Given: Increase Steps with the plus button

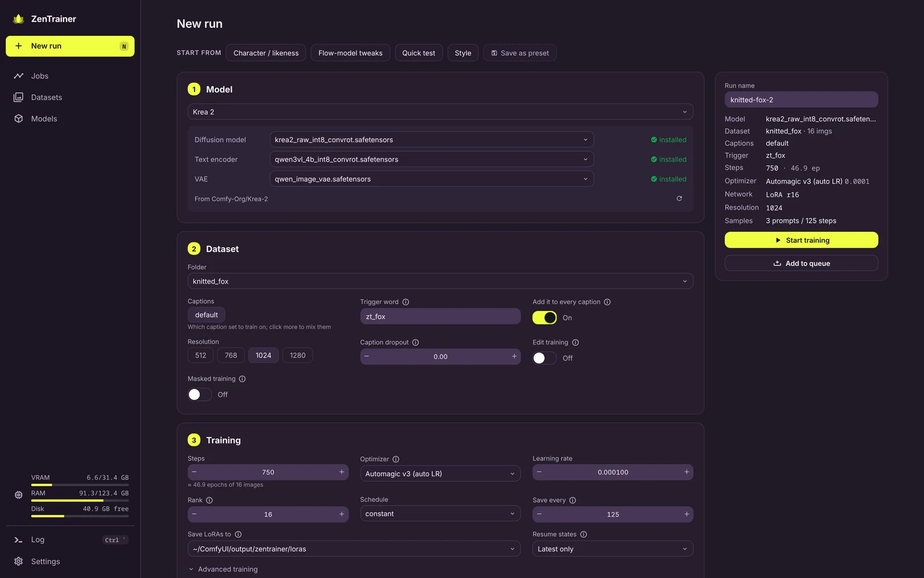Looking at the screenshot, I should 341,472.
